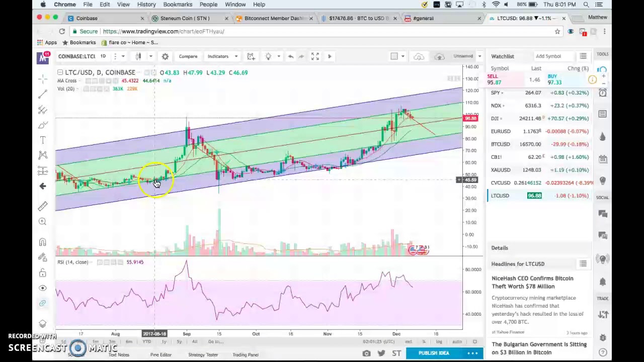The width and height of the screenshot is (644, 362).
Task: Select the trend line drawing tool
Action: pyautogui.click(x=43, y=94)
